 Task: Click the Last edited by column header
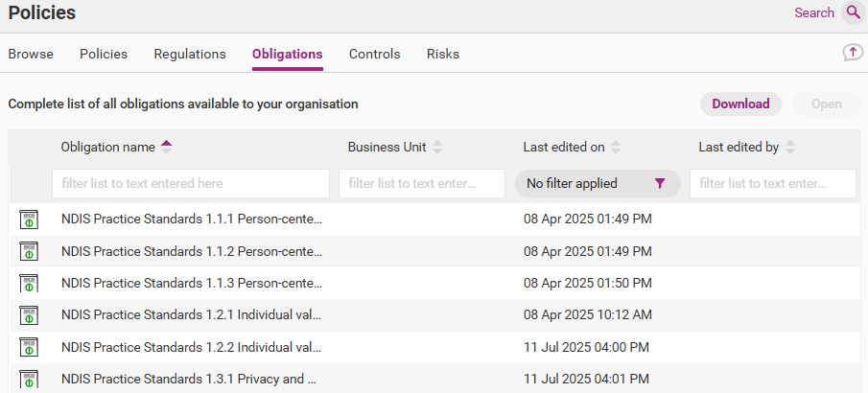pyautogui.click(x=739, y=148)
